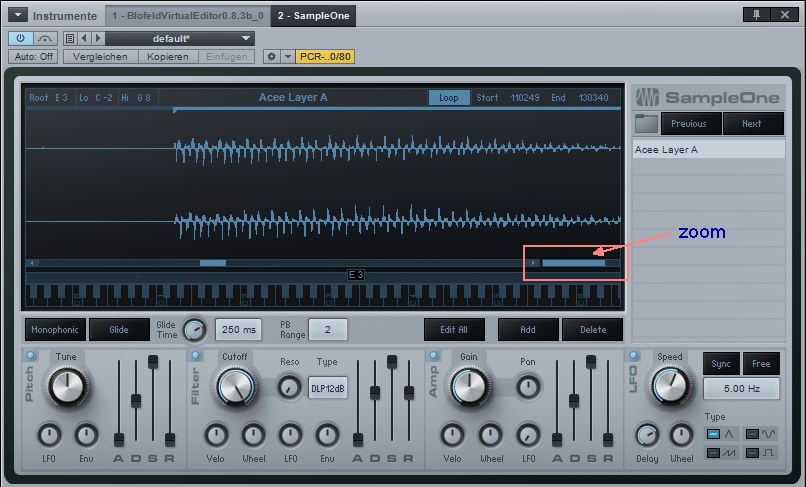Toggle the LFO section enable LED

[x=633, y=355]
